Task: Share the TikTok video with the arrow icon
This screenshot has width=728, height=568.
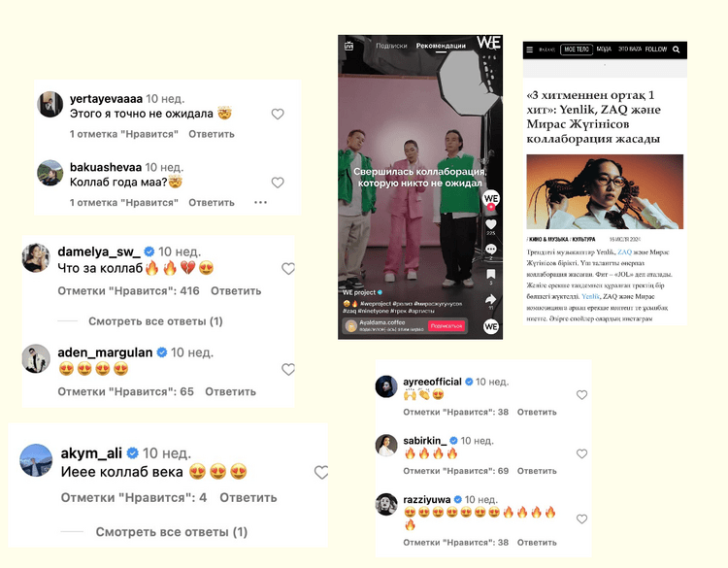Action: tap(491, 299)
